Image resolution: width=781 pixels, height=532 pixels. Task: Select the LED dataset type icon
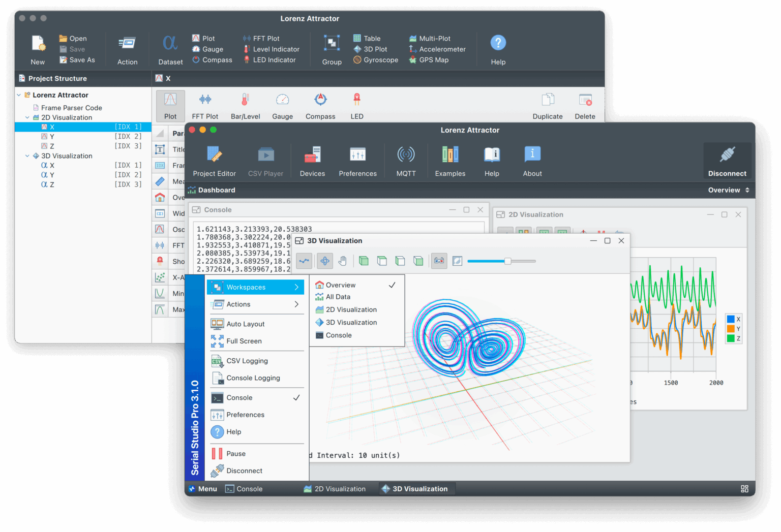(356, 104)
